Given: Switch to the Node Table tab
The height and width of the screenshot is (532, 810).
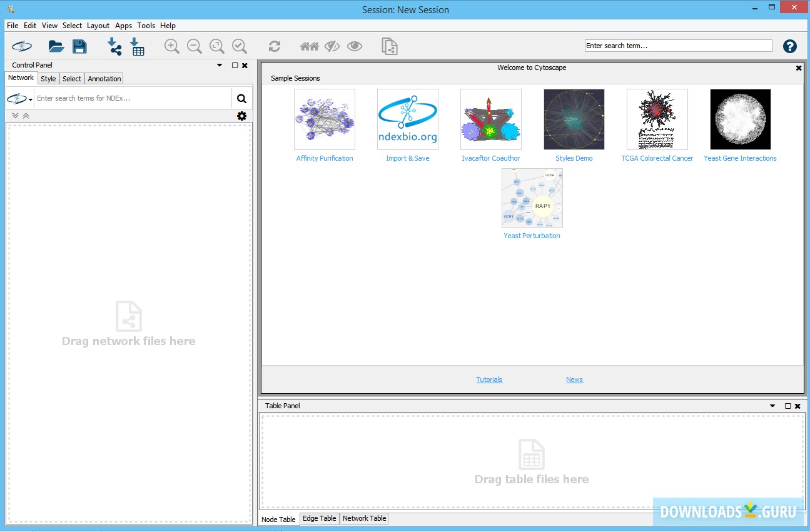Looking at the screenshot, I should tap(278, 519).
